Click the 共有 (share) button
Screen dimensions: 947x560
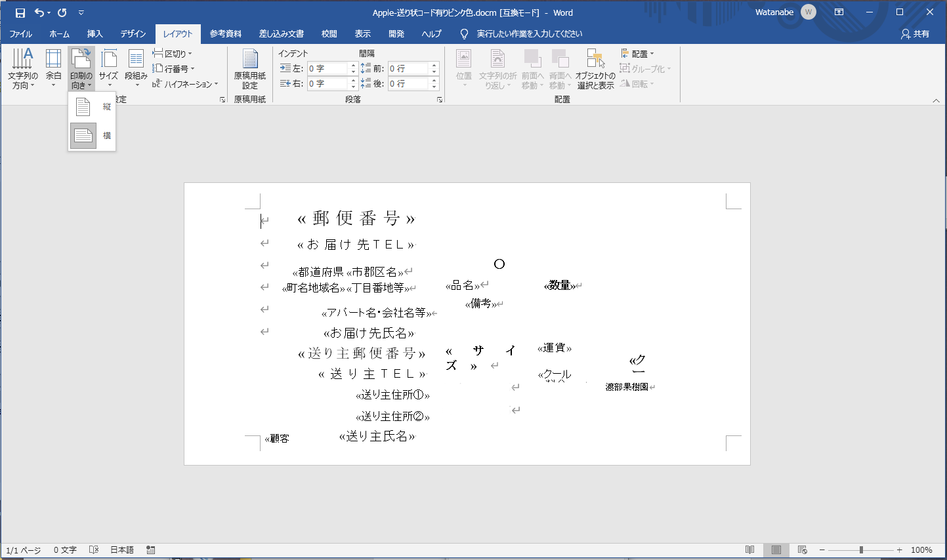[x=915, y=33]
